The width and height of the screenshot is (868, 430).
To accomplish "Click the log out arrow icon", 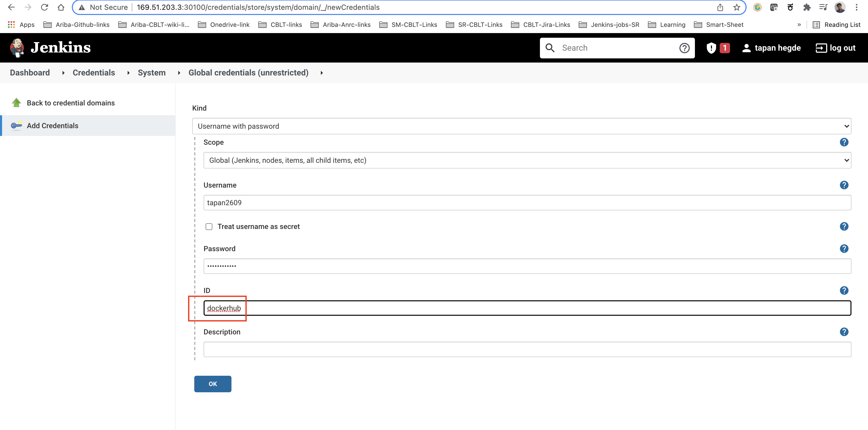I will (x=821, y=48).
